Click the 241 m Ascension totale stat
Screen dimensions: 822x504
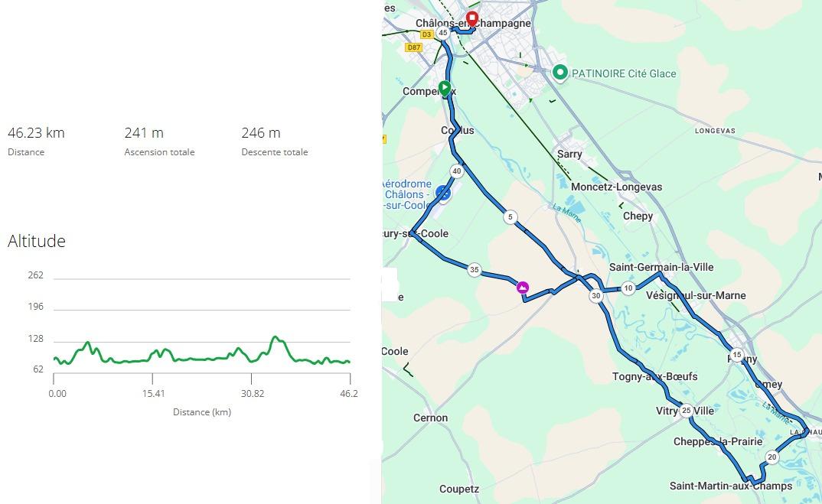[144, 133]
